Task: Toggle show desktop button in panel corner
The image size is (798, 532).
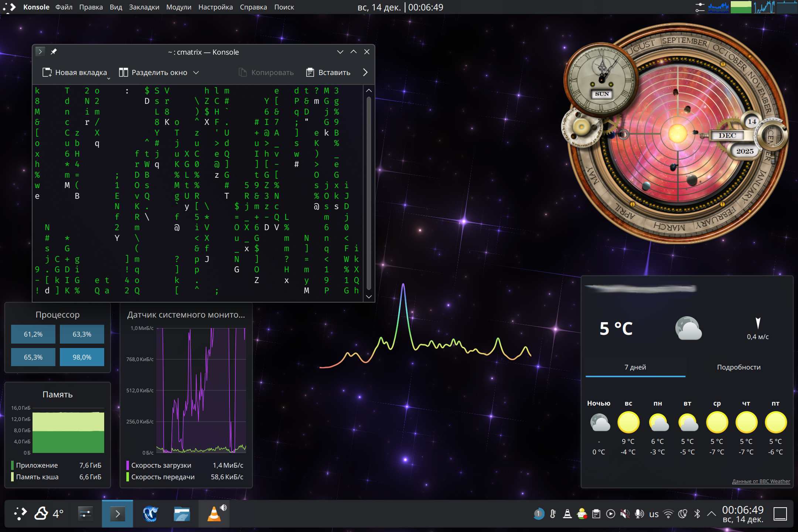Action: (780, 514)
